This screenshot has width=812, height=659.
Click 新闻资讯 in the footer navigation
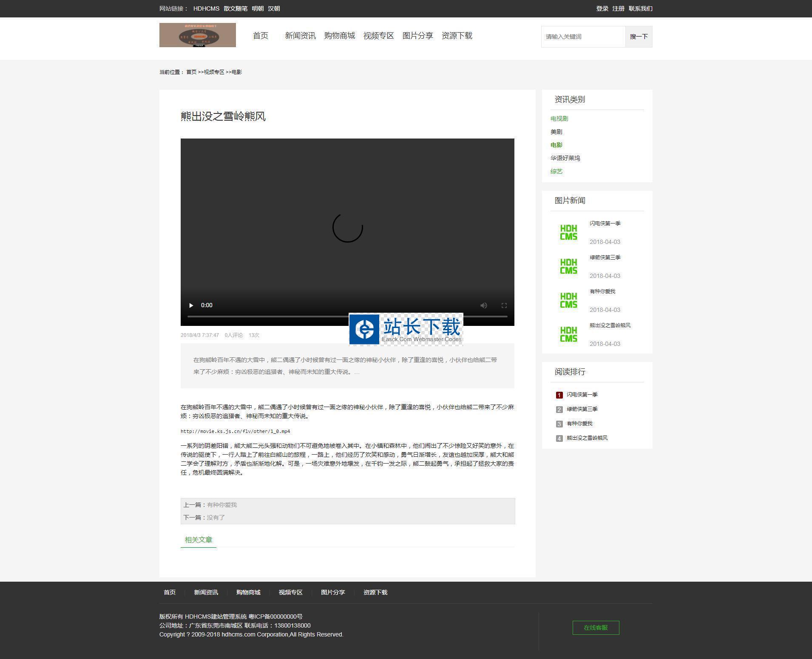coord(206,592)
